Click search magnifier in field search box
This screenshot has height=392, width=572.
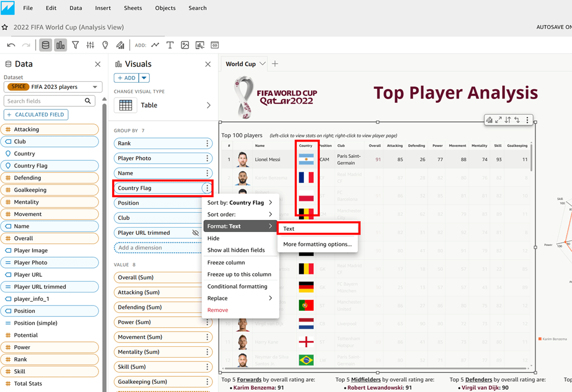(x=88, y=101)
